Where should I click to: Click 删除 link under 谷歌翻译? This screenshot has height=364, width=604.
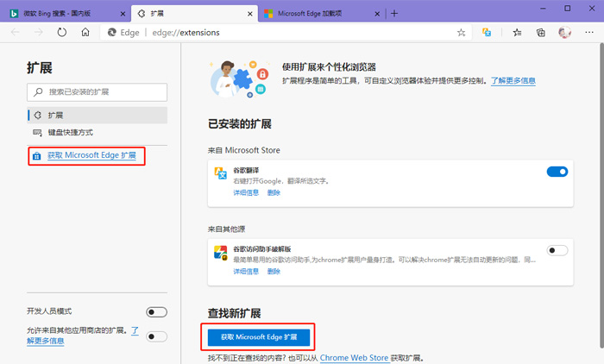click(274, 192)
